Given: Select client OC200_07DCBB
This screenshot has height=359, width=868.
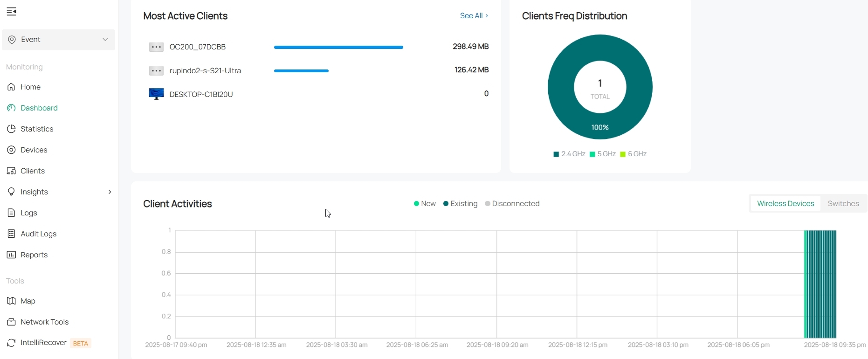Looking at the screenshot, I should (198, 47).
